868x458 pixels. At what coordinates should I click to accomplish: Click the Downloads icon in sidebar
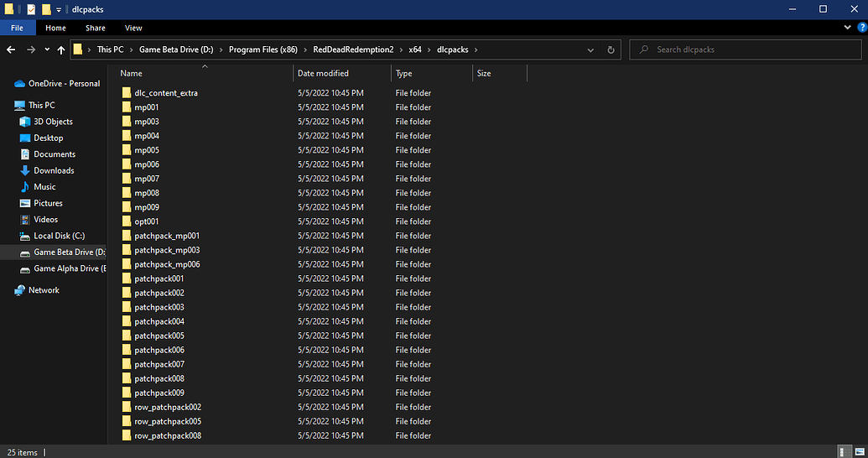pyautogui.click(x=25, y=170)
